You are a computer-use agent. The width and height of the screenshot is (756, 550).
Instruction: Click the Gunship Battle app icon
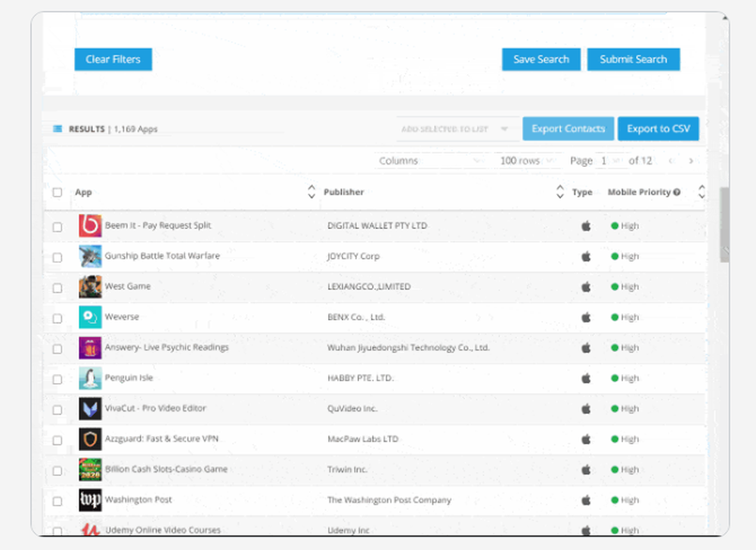tap(90, 256)
